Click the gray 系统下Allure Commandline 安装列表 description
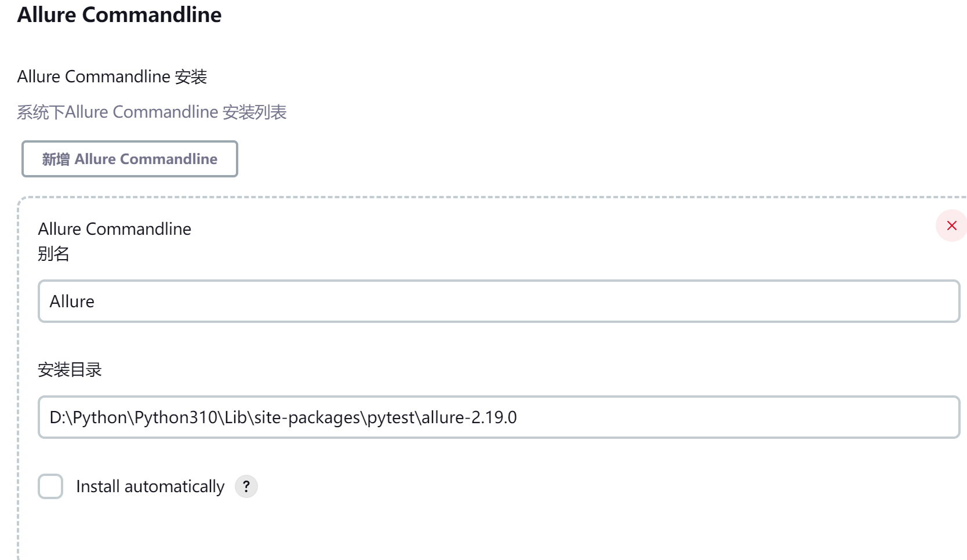 pyautogui.click(x=152, y=112)
